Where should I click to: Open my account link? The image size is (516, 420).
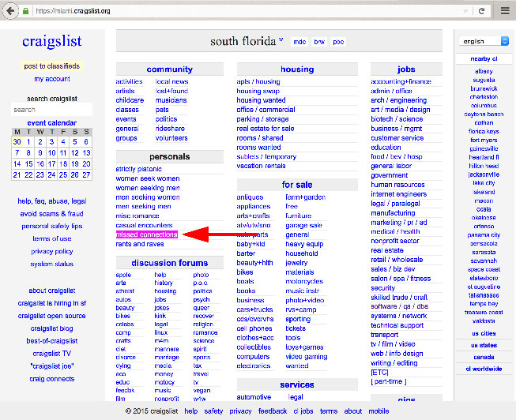(52, 79)
